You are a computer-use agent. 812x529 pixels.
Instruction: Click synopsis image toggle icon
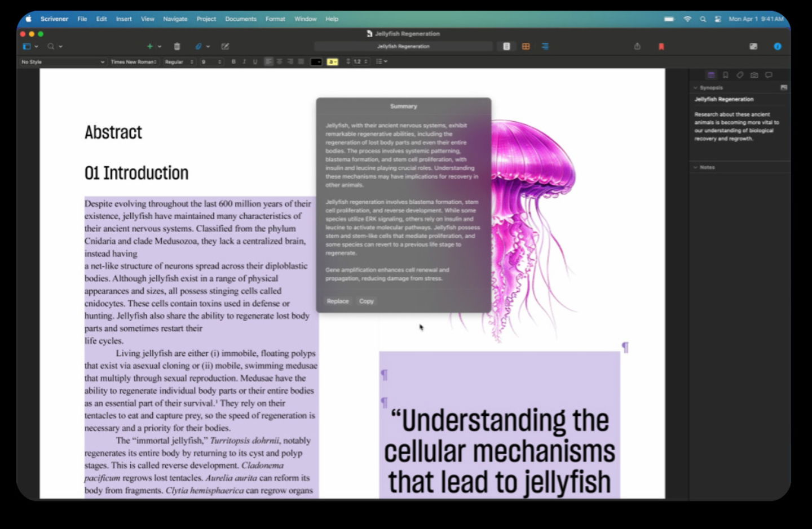(x=784, y=87)
